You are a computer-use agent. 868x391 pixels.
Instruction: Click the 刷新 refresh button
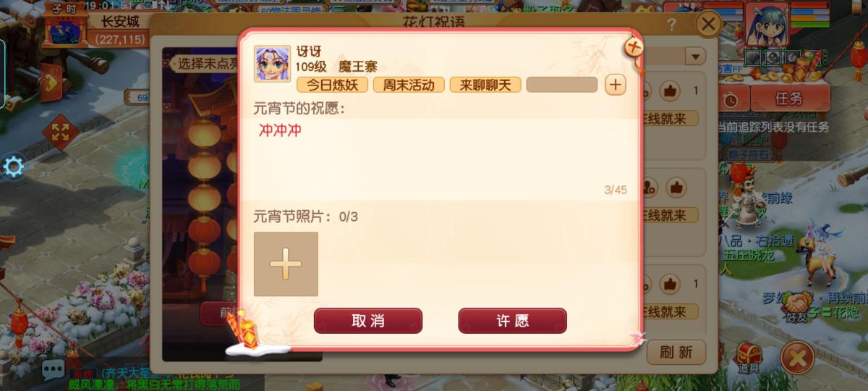(x=676, y=353)
